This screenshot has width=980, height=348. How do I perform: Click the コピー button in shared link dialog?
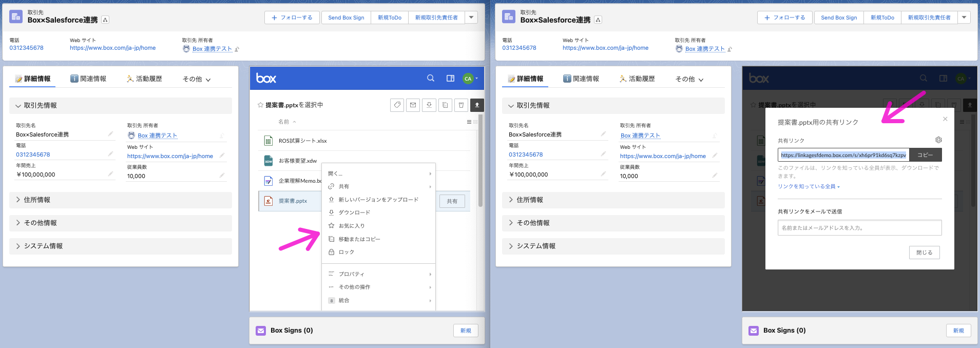(925, 155)
